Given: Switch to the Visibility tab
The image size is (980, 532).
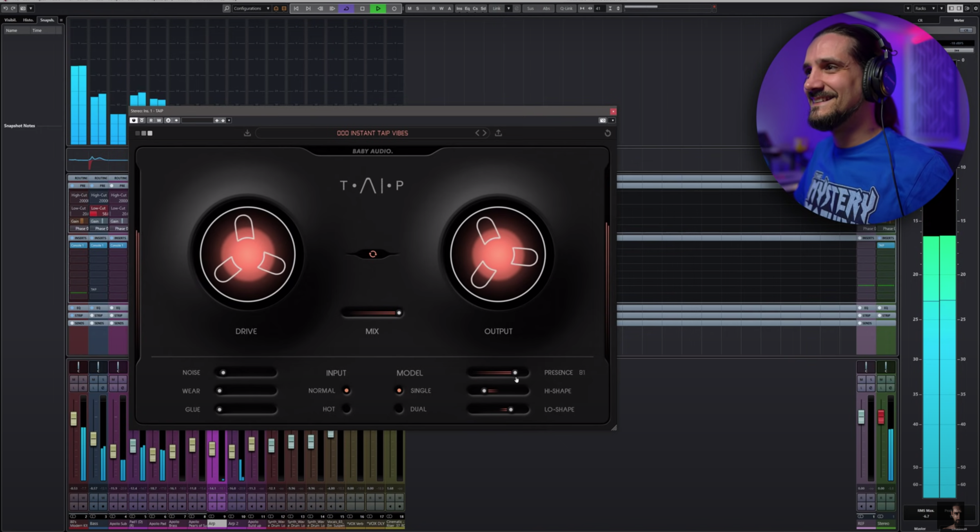Looking at the screenshot, I should [11, 20].
